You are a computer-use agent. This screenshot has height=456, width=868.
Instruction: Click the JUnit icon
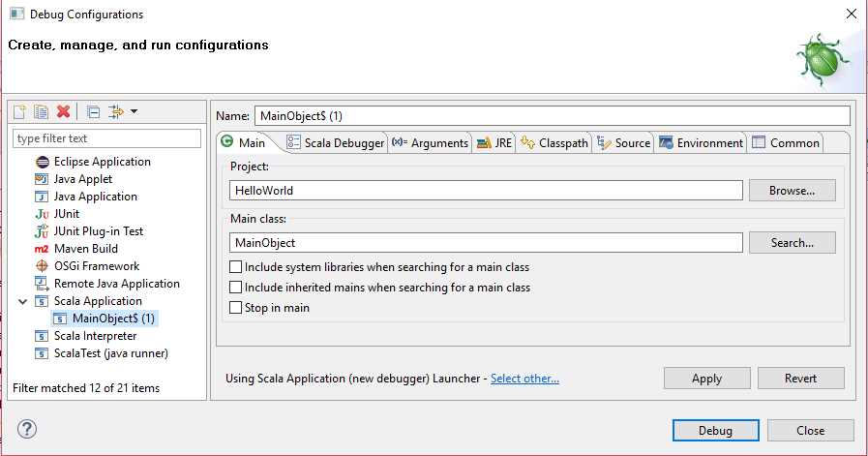pyautogui.click(x=42, y=214)
